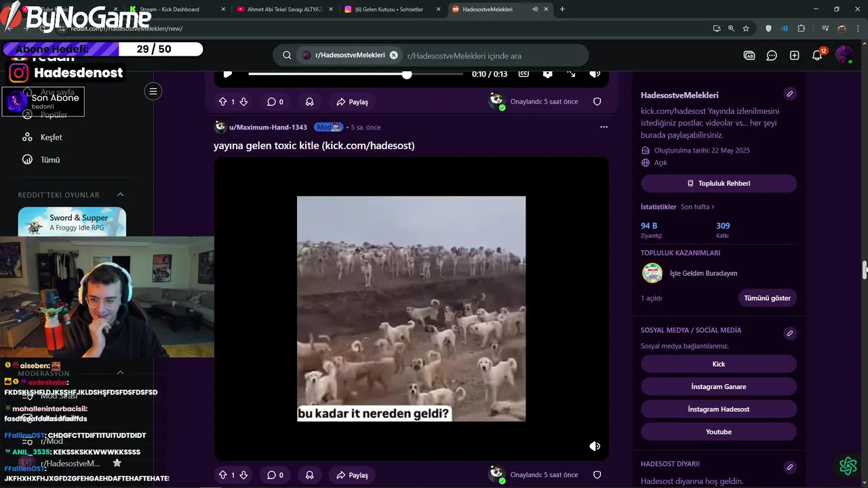
Task: Upvote the post above toxic kitle
Action: (x=222, y=102)
